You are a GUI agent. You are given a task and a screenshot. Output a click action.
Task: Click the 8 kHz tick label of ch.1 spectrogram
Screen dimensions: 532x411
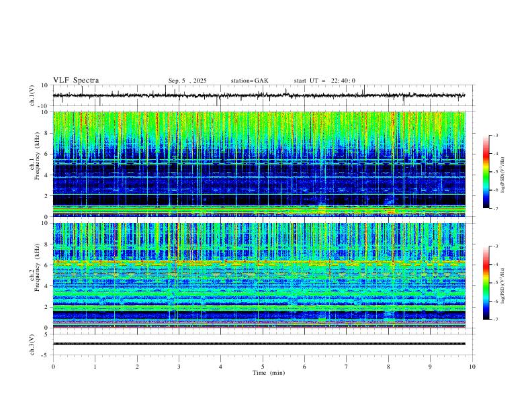(46, 133)
